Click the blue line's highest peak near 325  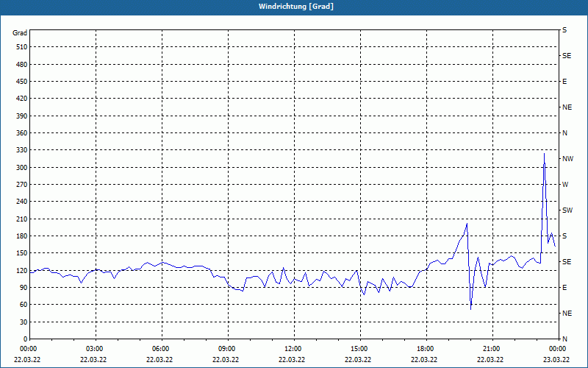click(544, 154)
